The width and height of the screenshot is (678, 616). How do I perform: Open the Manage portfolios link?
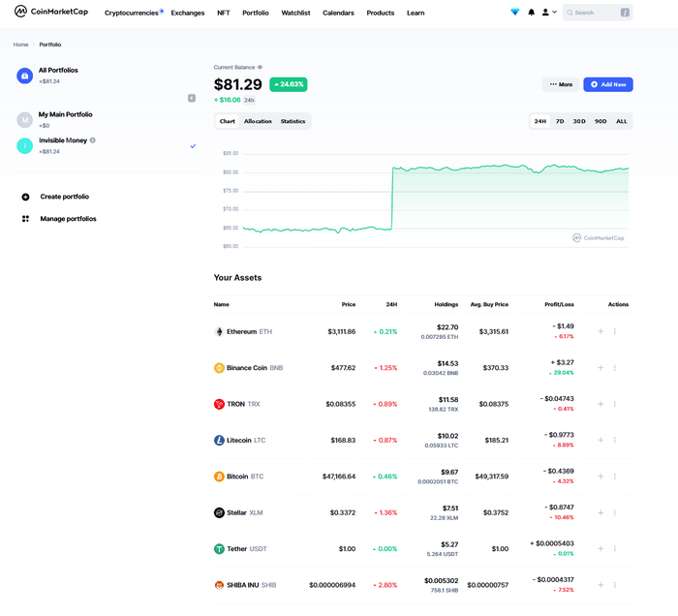point(69,219)
